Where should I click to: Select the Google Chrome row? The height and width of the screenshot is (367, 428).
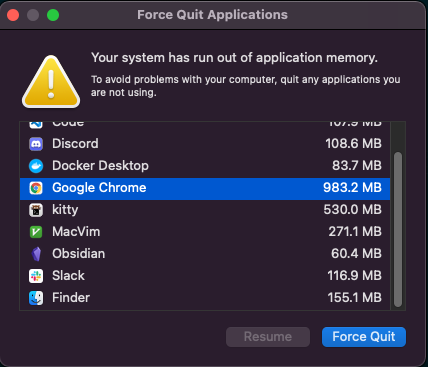click(205, 189)
